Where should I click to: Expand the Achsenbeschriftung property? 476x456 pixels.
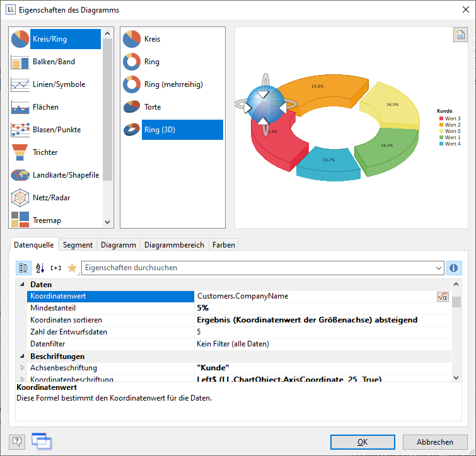coord(23,368)
